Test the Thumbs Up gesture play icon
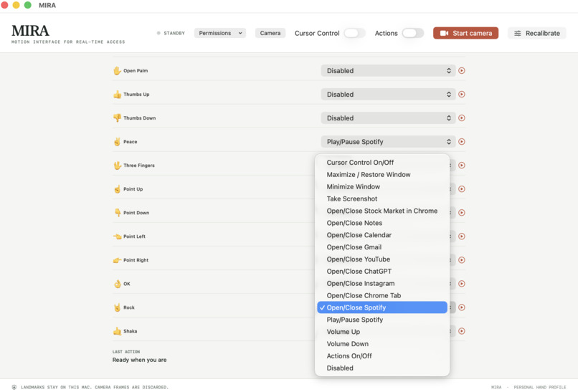Image resolution: width=578 pixels, height=392 pixels. (x=462, y=95)
